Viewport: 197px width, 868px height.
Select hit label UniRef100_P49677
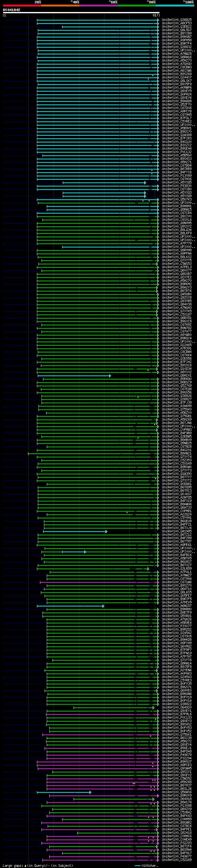tap(177, 856)
